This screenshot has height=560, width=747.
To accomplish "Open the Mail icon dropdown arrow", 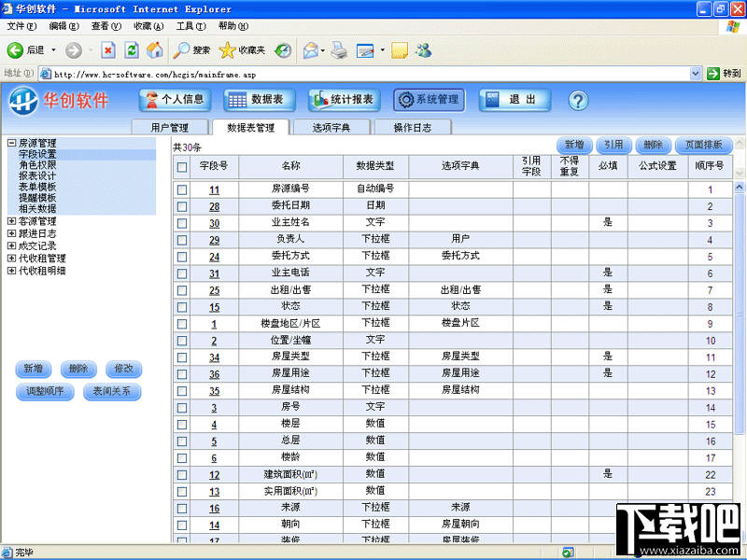I will [323, 50].
